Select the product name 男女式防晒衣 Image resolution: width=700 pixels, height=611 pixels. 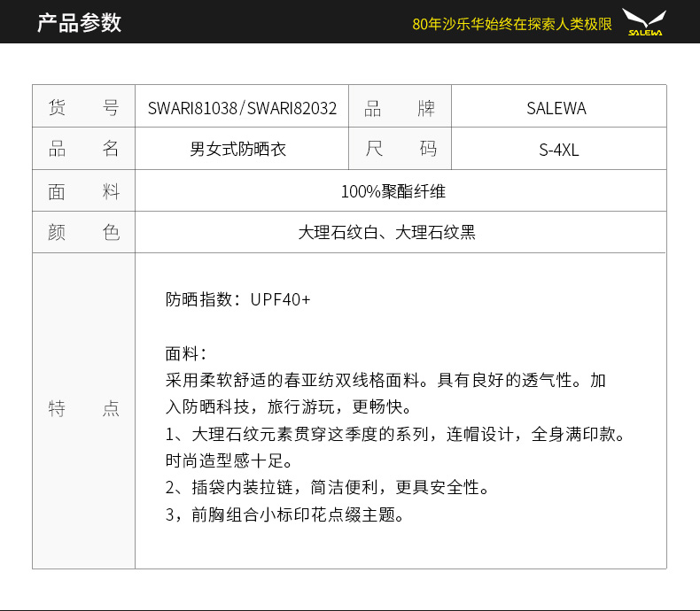[238, 149]
